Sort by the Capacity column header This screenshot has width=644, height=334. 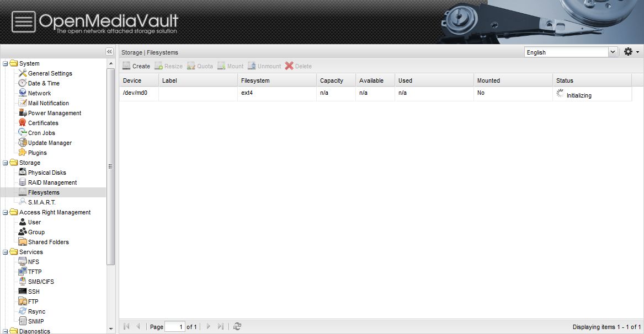[336, 80]
